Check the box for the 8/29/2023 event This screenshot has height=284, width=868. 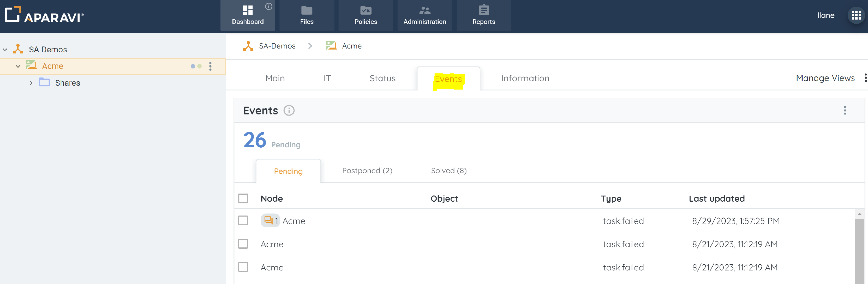point(243,221)
